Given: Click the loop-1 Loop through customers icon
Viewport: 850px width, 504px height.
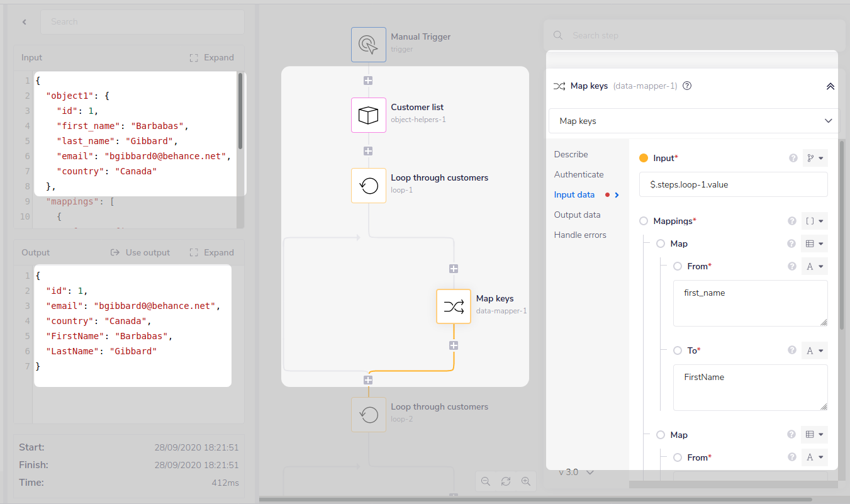Looking at the screenshot, I should click(x=368, y=186).
